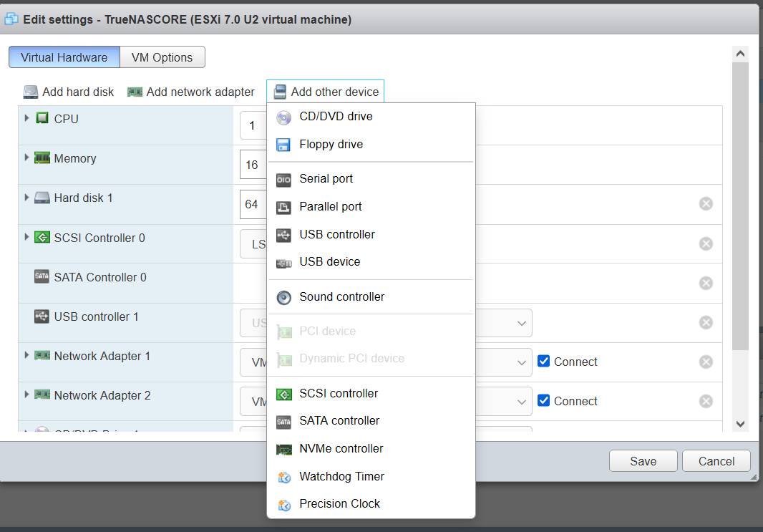Image resolution: width=763 pixels, height=532 pixels.
Task: Select Precision Clock in the device menu
Action: click(x=371, y=504)
